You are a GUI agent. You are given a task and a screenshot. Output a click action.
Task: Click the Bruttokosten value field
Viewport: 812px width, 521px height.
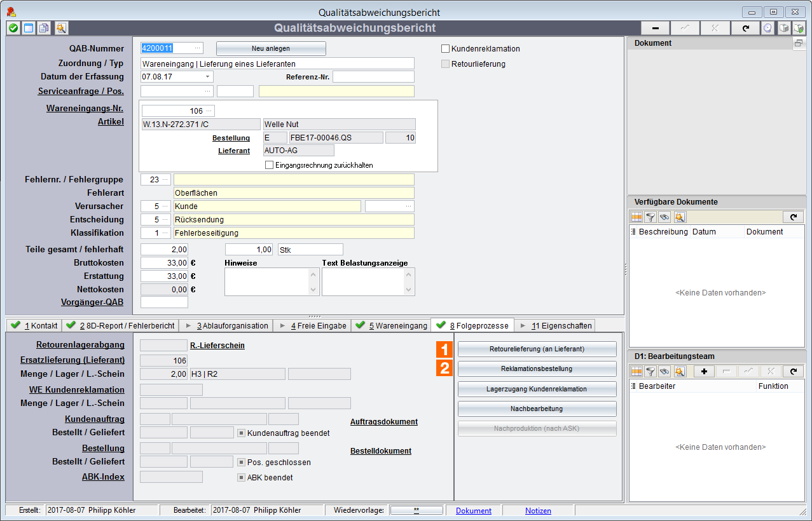[x=164, y=262]
